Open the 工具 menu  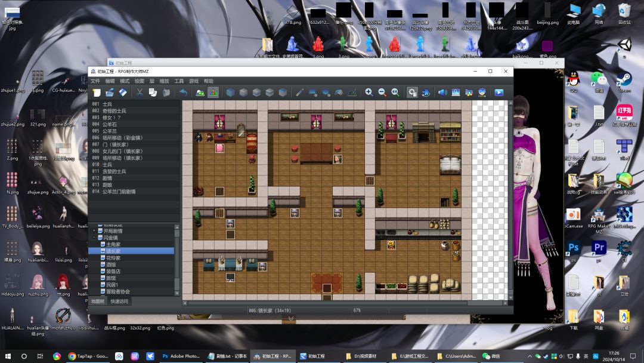point(179,81)
